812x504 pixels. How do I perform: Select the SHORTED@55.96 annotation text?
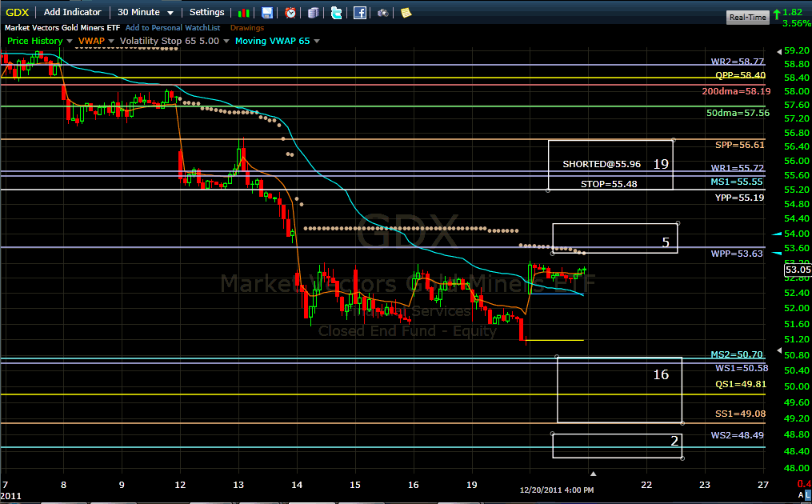click(602, 164)
